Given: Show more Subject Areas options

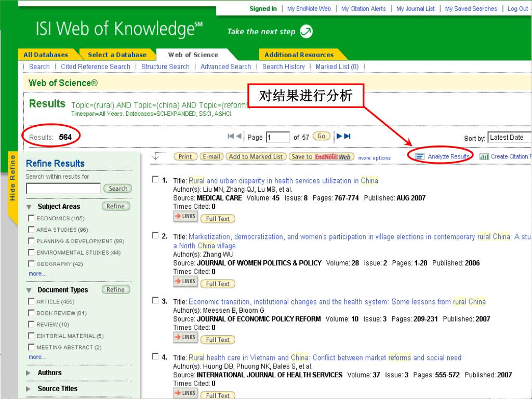Looking at the screenshot, I should point(37,273).
